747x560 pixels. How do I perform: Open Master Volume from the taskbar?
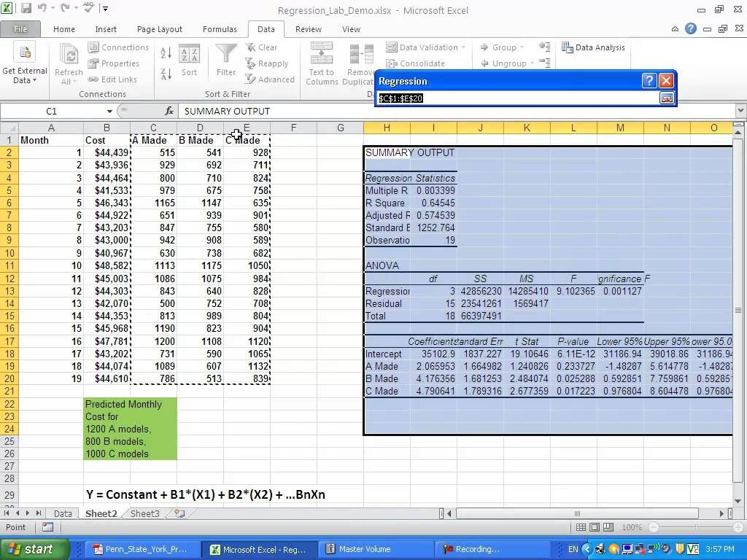pyautogui.click(x=365, y=549)
